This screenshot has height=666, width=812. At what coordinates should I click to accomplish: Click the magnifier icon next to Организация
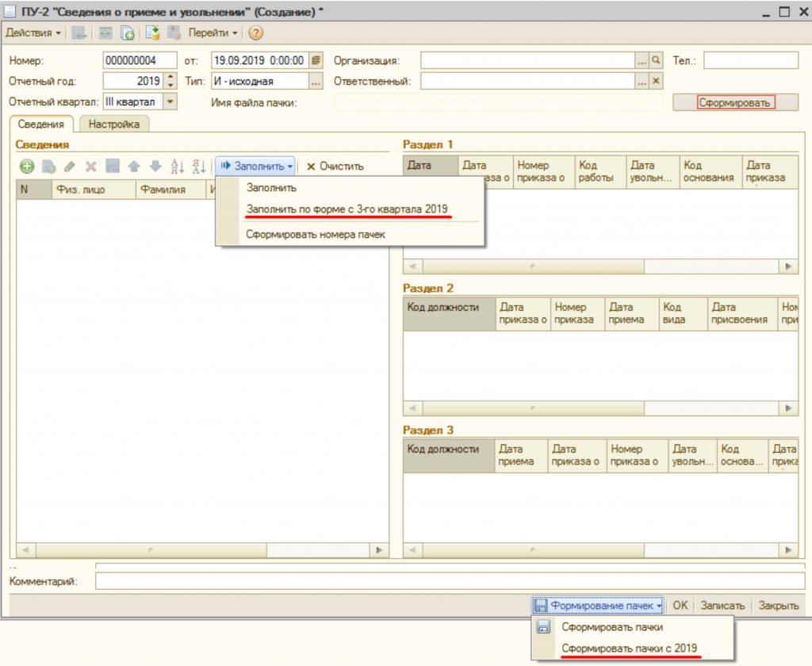tap(656, 60)
